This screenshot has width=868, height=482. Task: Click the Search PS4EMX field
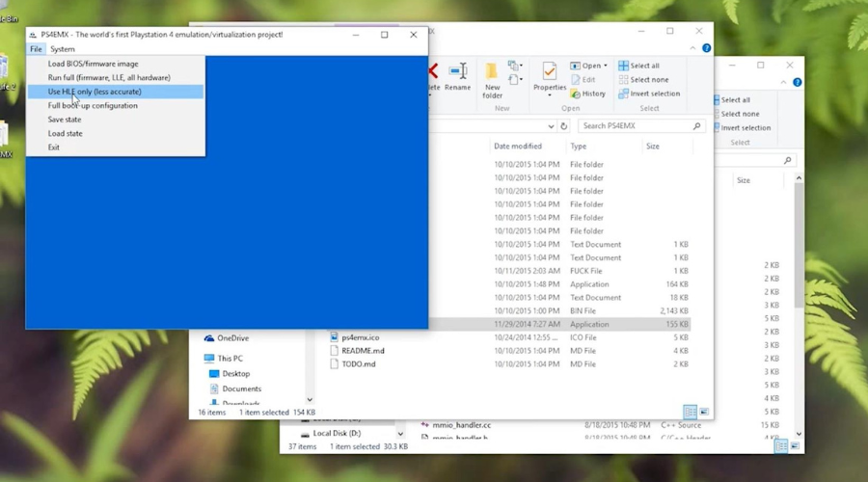[641, 126]
